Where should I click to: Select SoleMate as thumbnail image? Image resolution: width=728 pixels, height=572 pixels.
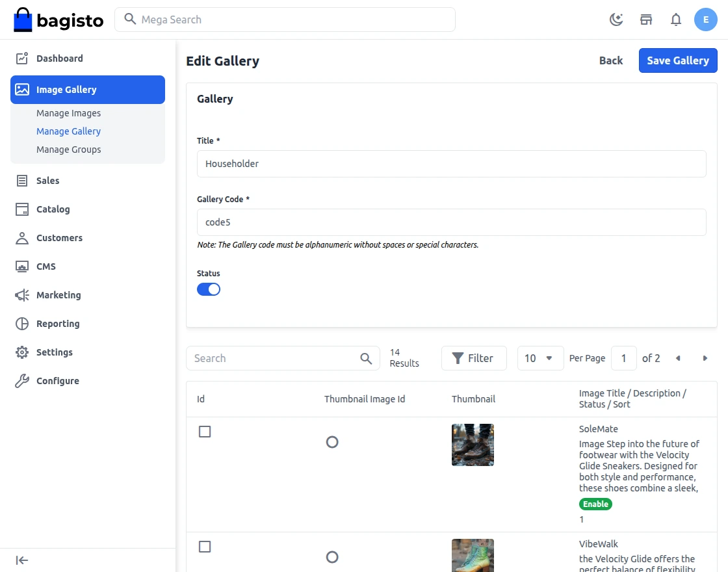pos(332,441)
